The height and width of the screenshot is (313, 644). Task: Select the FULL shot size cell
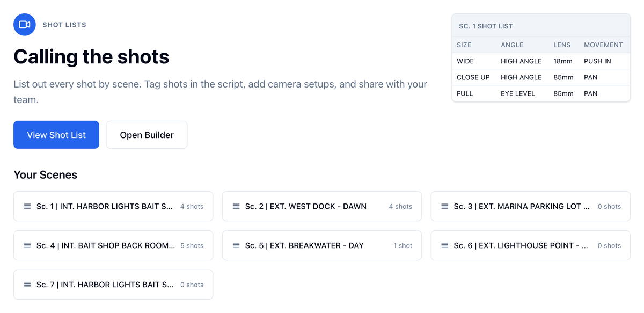[465, 93]
